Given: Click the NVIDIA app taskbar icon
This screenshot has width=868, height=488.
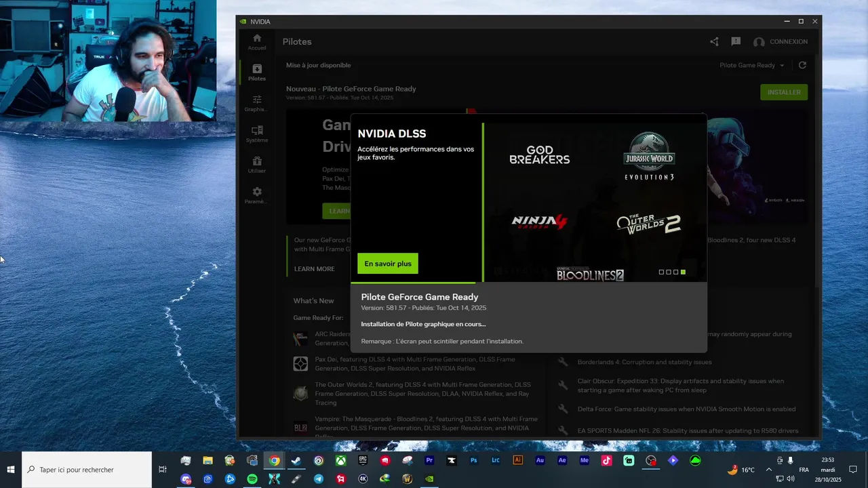Looking at the screenshot, I should pyautogui.click(x=429, y=479).
